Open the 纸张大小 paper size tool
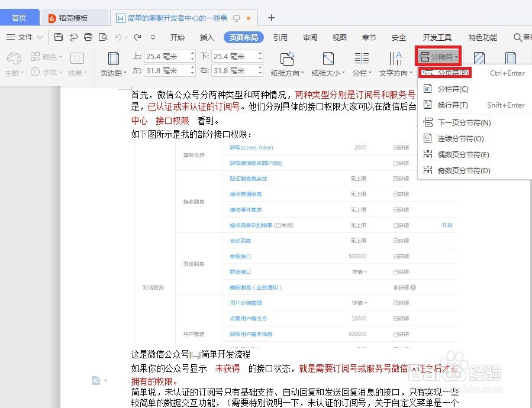Image resolution: width=532 pixels, height=408 pixels. 327,63
